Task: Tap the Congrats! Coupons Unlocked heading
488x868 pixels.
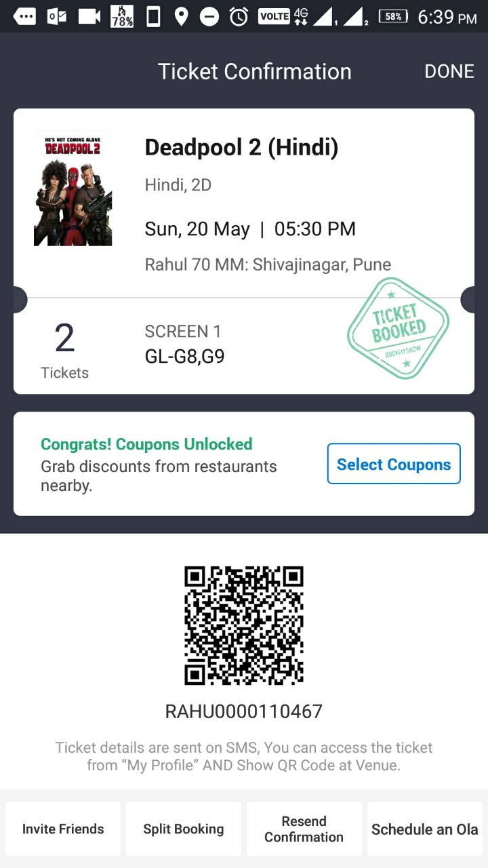Action: click(x=146, y=444)
